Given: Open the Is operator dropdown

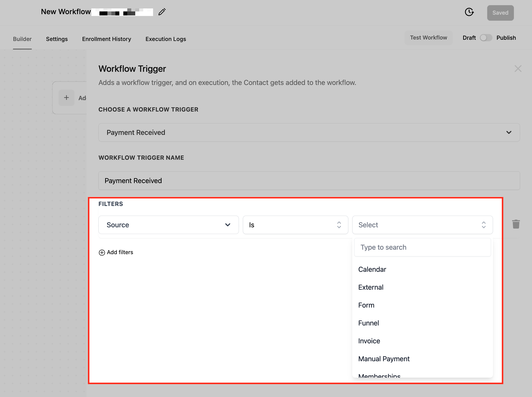Looking at the screenshot, I should 295,225.
